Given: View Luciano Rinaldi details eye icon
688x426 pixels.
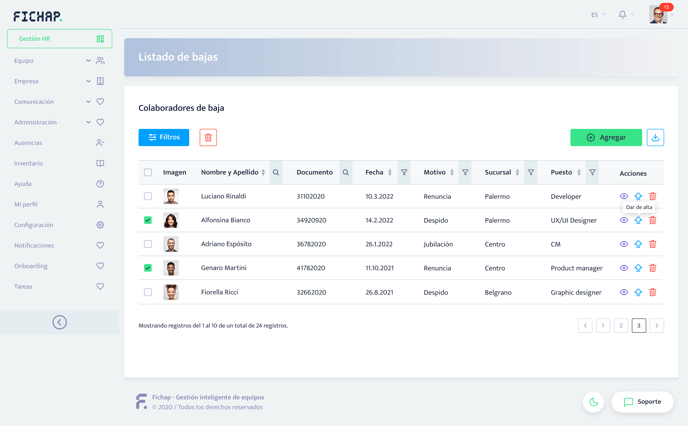Looking at the screenshot, I should pyautogui.click(x=624, y=196).
